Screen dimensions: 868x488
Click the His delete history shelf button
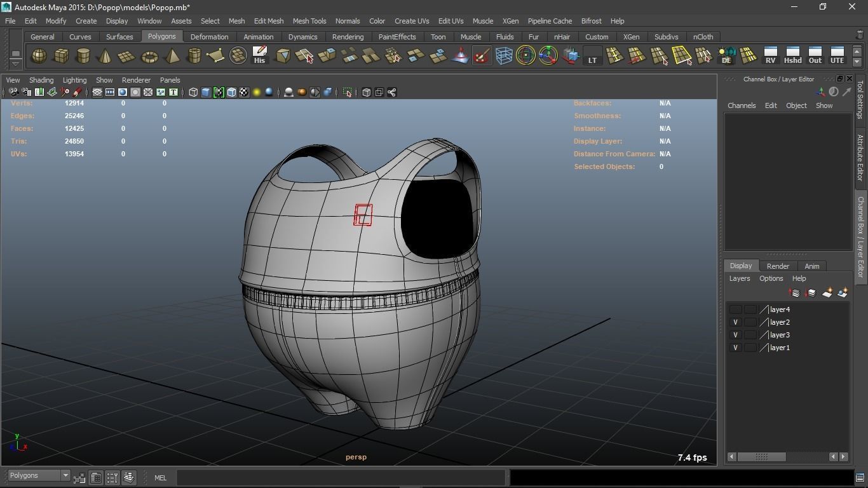(259, 56)
